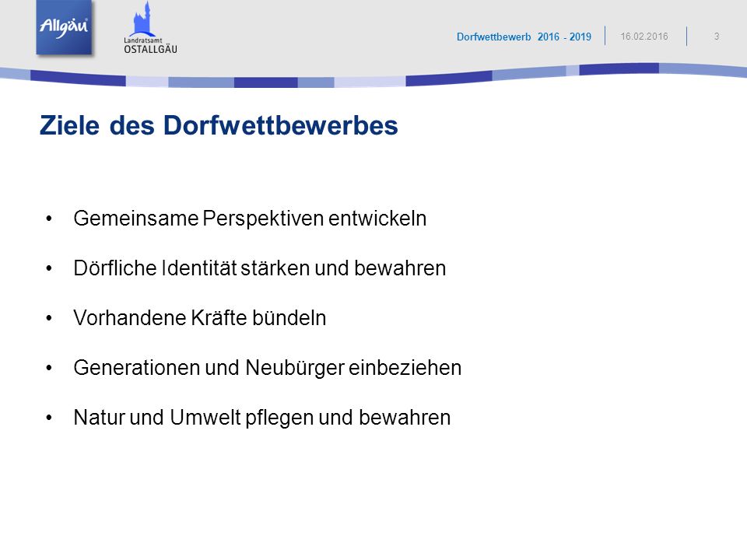Viewport: 747px width, 560px height.
Task: Click the Landratsamt Ostallgäu castle logo
Action: point(150,28)
